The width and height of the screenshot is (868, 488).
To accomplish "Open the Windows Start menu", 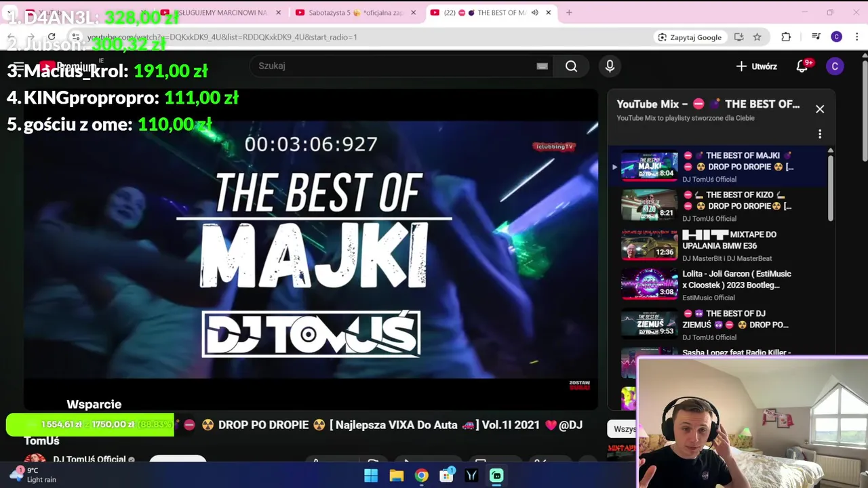I will pos(371,476).
